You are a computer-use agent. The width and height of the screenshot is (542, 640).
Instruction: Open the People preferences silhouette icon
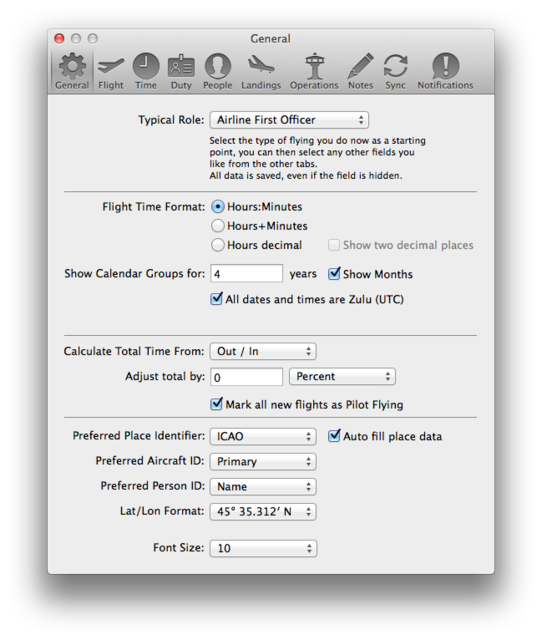pos(218,66)
